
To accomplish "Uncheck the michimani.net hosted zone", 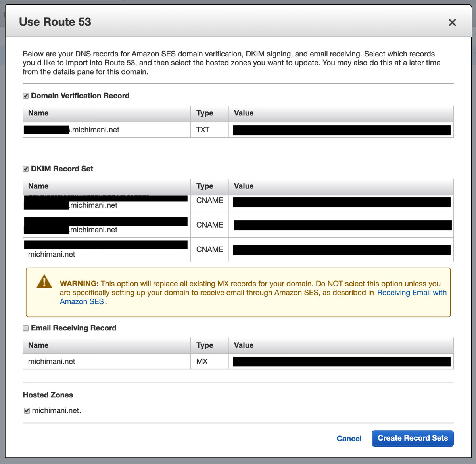I will [x=27, y=410].
